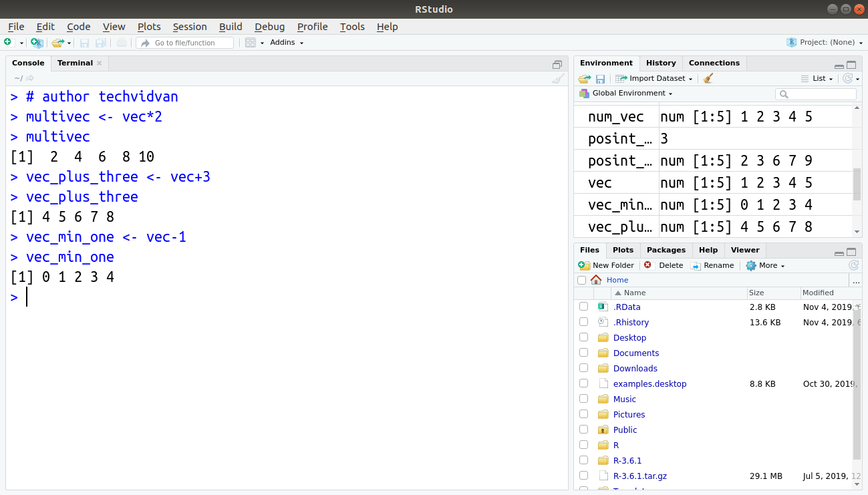Check the R-3.6.1.tar.gz checkbox
This screenshot has width=868, height=495.
coord(583,476)
